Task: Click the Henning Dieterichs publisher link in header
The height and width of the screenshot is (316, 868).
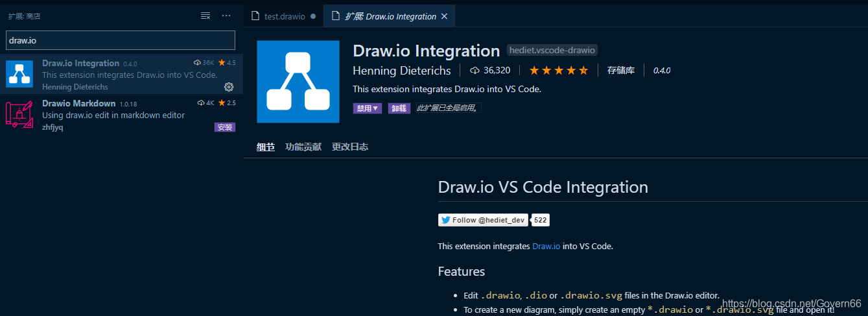Action: [401, 70]
